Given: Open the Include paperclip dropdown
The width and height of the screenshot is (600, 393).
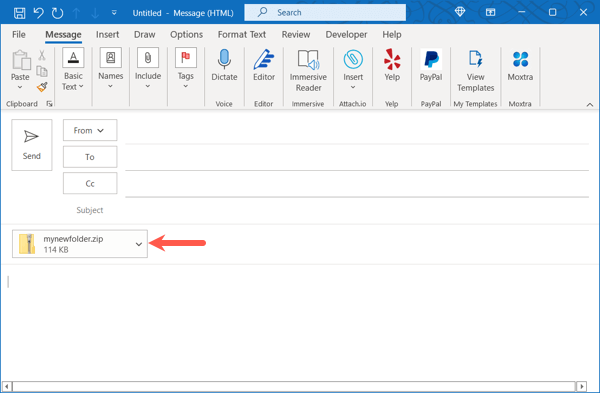Looking at the screenshot, I should (148, 69).
